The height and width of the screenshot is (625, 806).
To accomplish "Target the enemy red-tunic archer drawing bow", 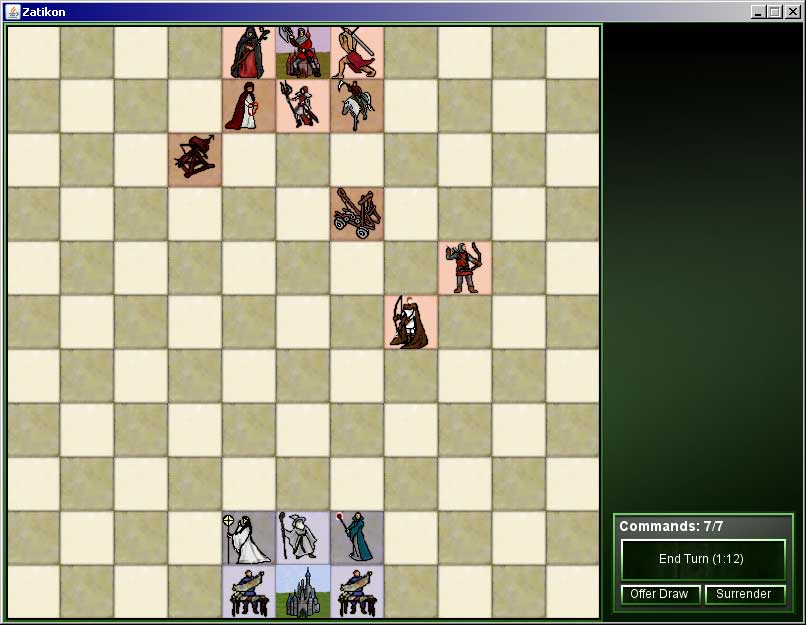I will click(465, 268).
